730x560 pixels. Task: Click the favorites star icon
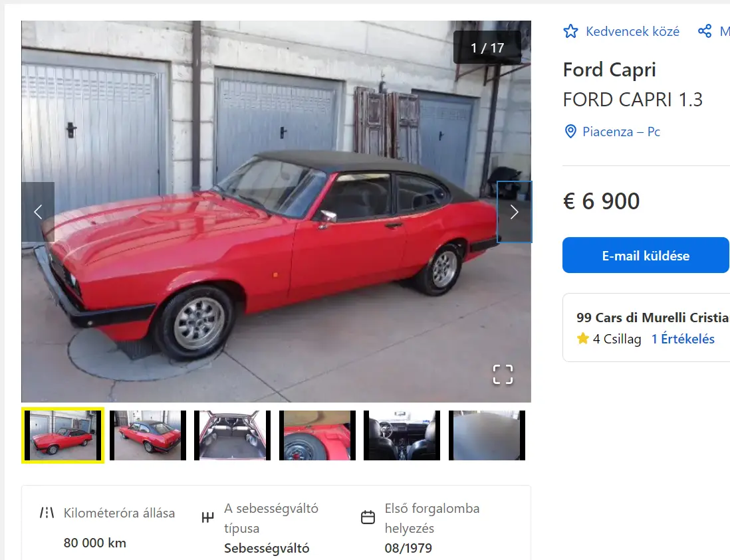[570, 31]
